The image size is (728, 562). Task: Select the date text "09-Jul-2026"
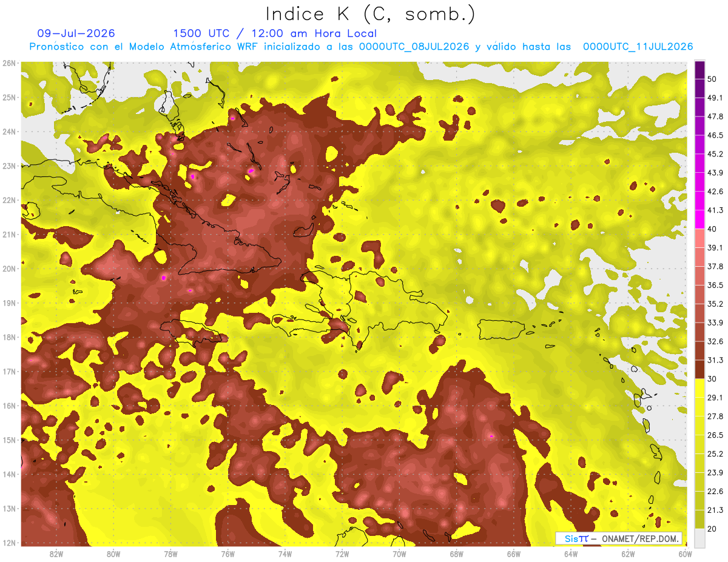pos(76,33)
